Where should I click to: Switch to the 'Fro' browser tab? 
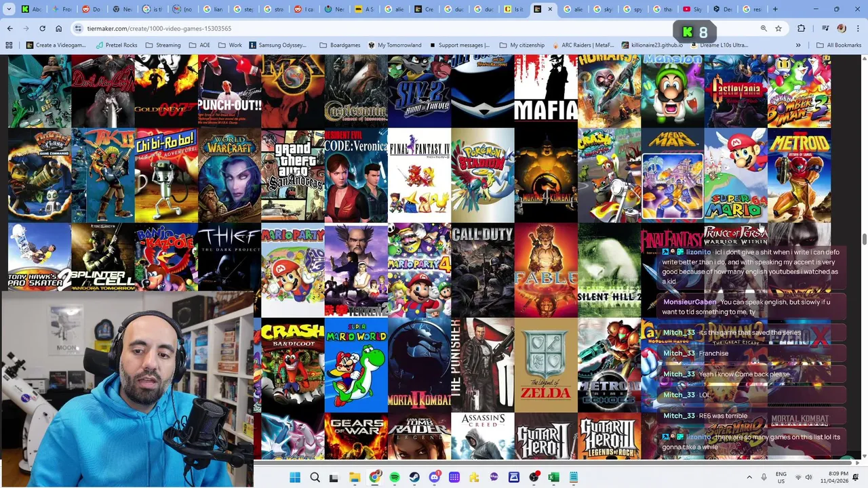(61, 9)
